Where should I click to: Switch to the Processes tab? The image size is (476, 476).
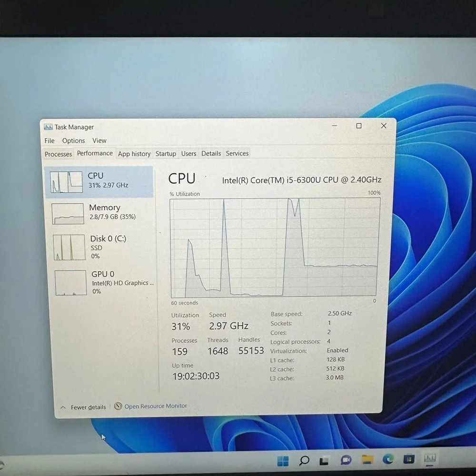coord(58,154)
